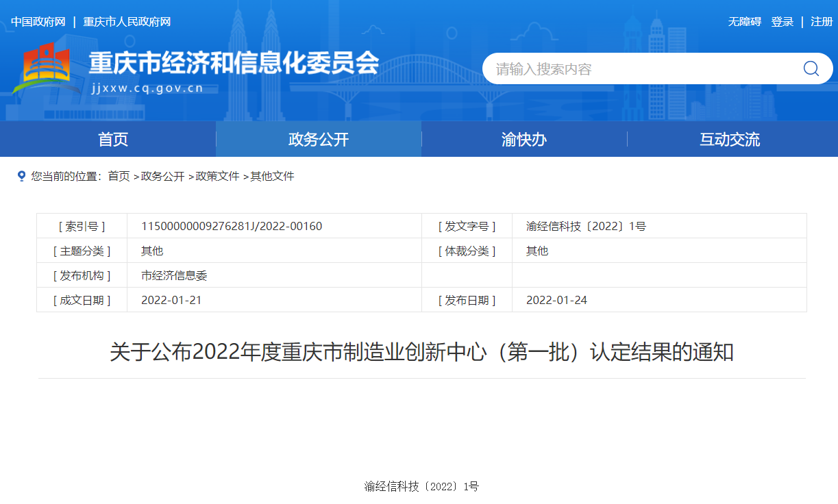Type in the 请输入搜索内容 search field
The image size is (838, 504).
[x=637, y=68]
